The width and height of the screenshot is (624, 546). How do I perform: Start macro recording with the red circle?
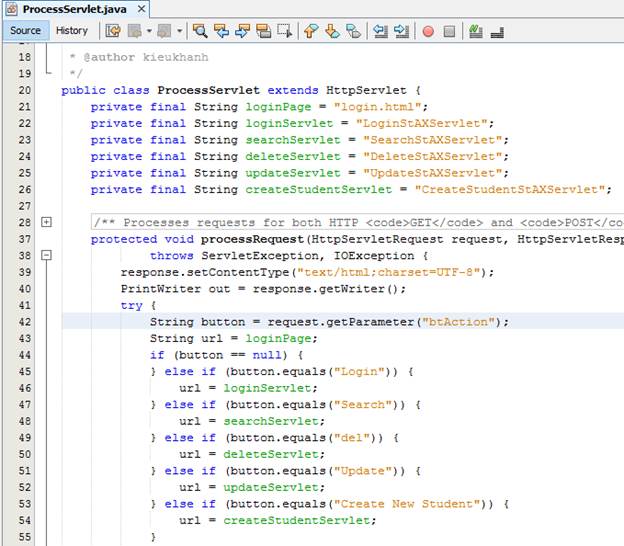tap(428, 31)
